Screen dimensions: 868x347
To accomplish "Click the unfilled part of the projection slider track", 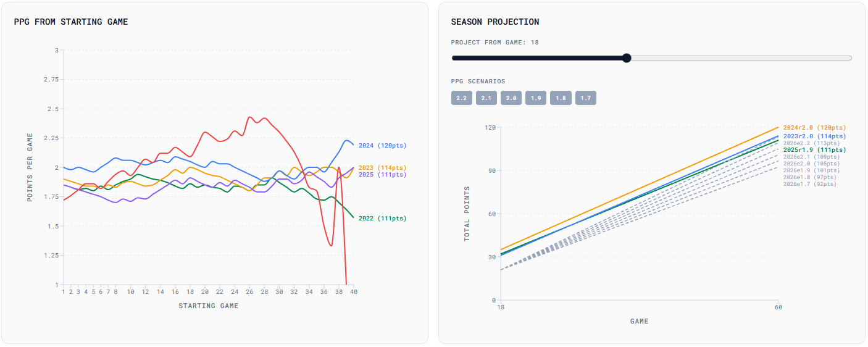I will click(x=741, y=58).
